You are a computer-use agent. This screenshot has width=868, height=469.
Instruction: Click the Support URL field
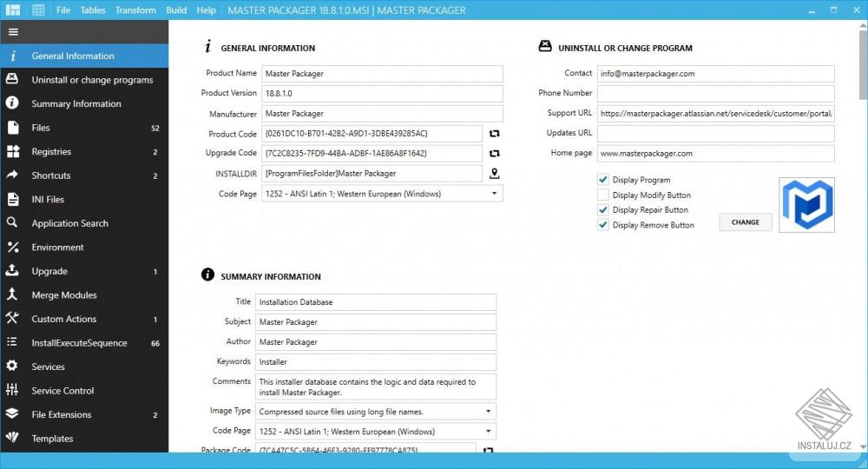coord(715,114)
